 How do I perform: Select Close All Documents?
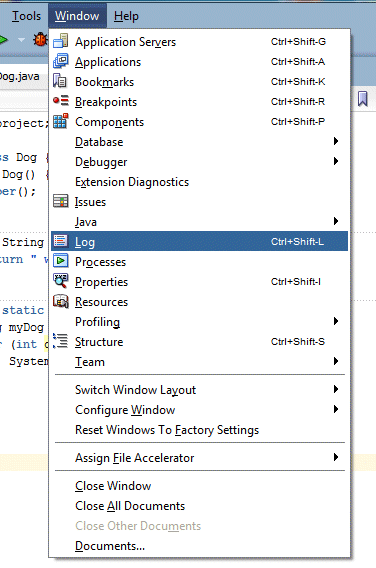199,506
